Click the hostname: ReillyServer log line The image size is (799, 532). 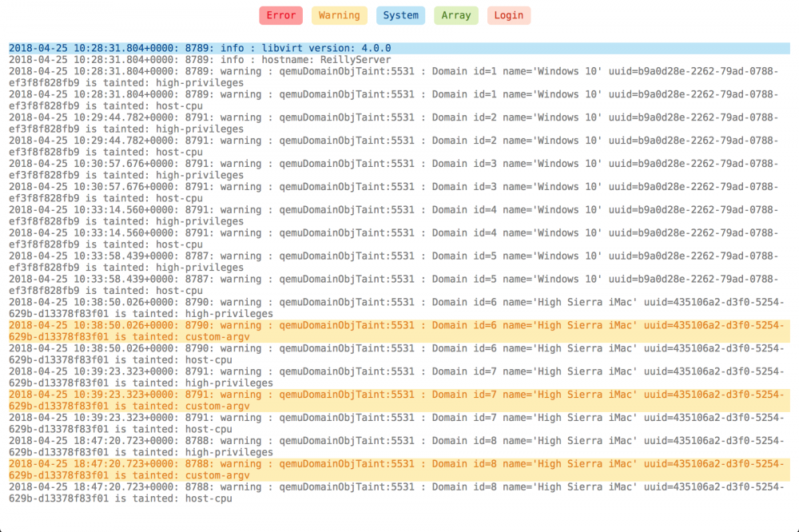click(x=399, y=60)
